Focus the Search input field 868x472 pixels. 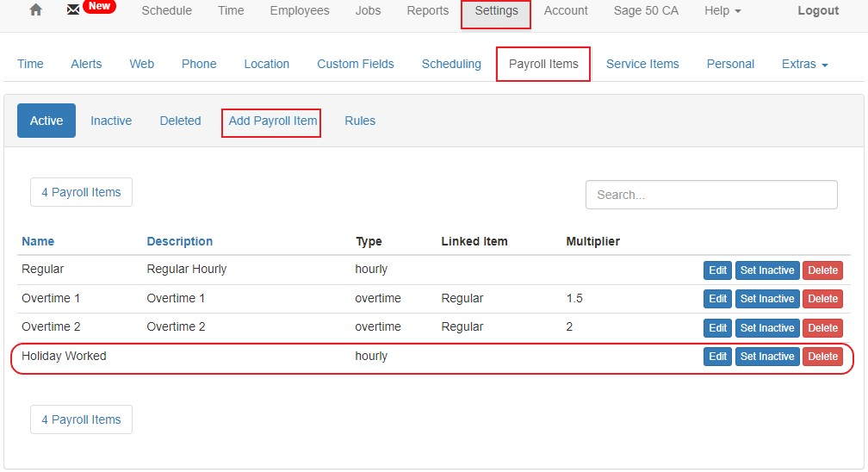[711, 195]
